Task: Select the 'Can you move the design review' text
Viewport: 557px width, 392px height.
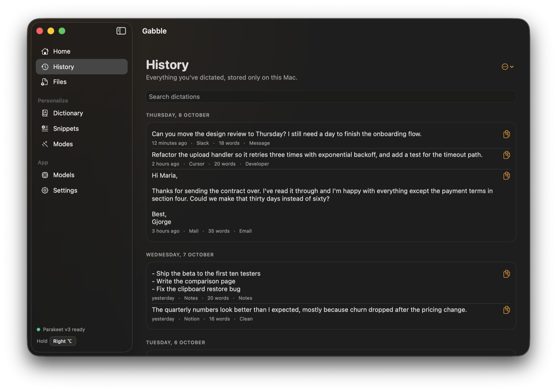Action: [x=287, y=134]
